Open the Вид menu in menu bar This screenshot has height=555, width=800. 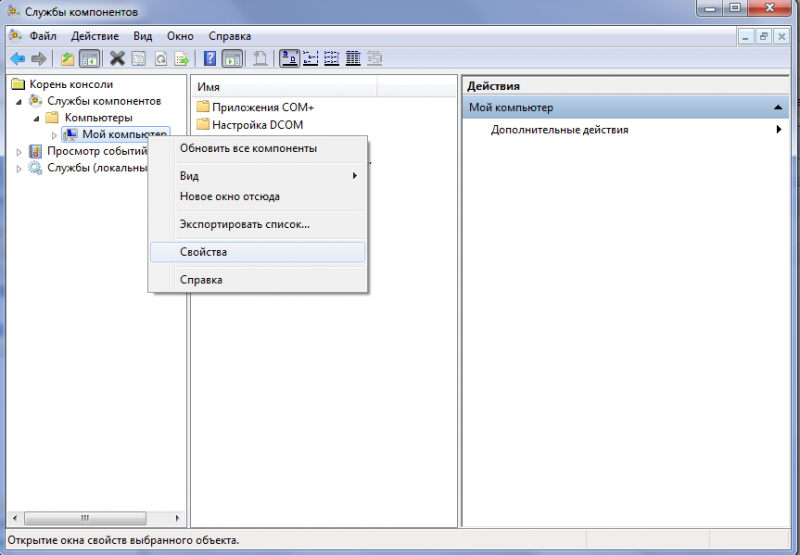pyautogui.click(x=143, y=36)
